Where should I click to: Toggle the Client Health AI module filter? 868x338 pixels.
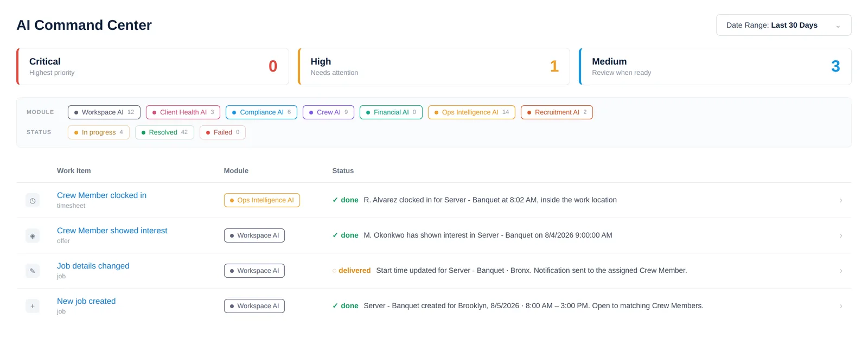tap(183, 112)
